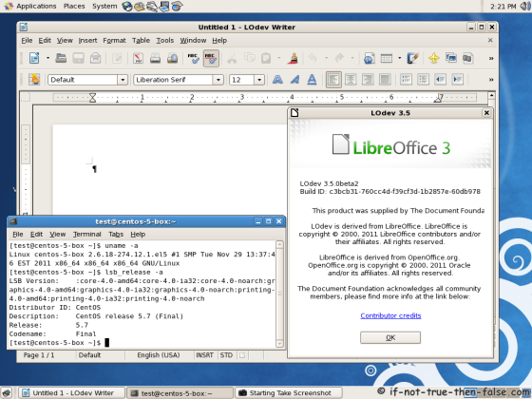Image resolution: width=532 pixels, height=399 pixels.
Task: Toggle Underline formatting letter icon
Action: coord(312,80)
